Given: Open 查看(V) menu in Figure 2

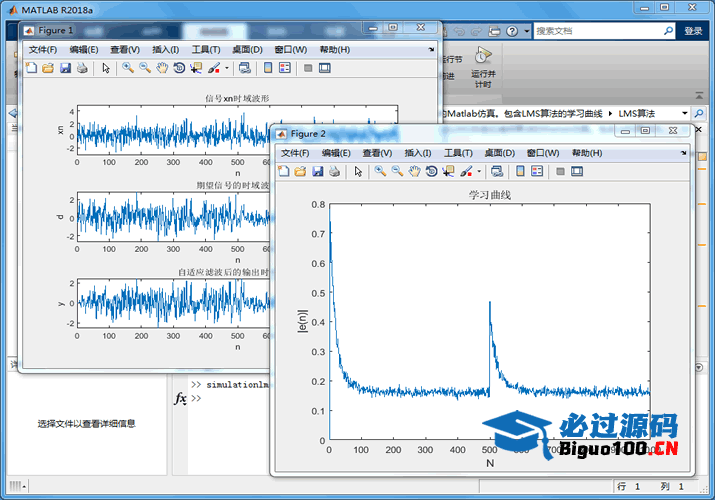Looking at the screenshot, I should point(377,153).
